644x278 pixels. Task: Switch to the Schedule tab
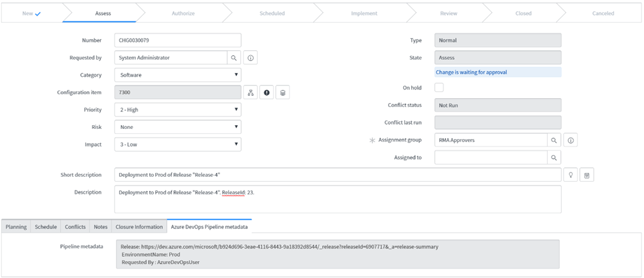coord(45,226)
